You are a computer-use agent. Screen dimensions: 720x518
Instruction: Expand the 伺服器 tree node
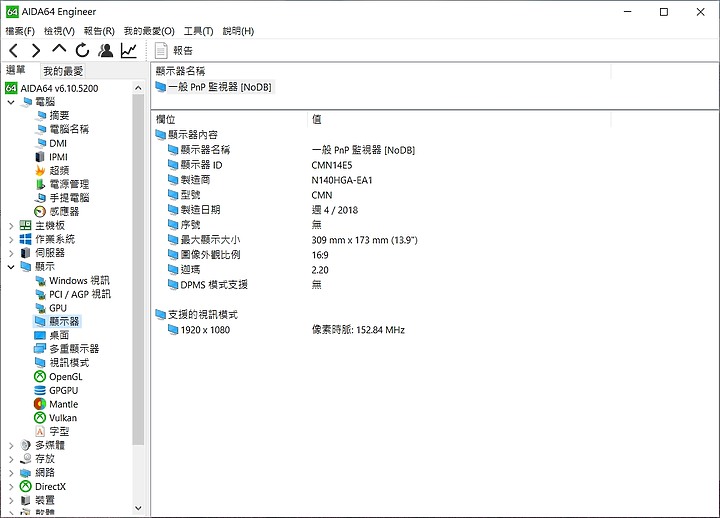pyautogui.click(x=11, y=253)
